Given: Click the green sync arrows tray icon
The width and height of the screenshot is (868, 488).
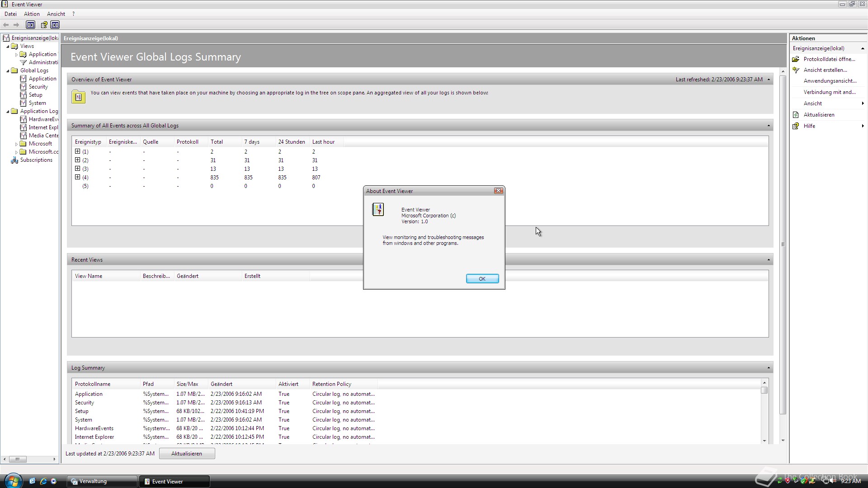Looking at the screenshot, I should [x=780, y=481].
